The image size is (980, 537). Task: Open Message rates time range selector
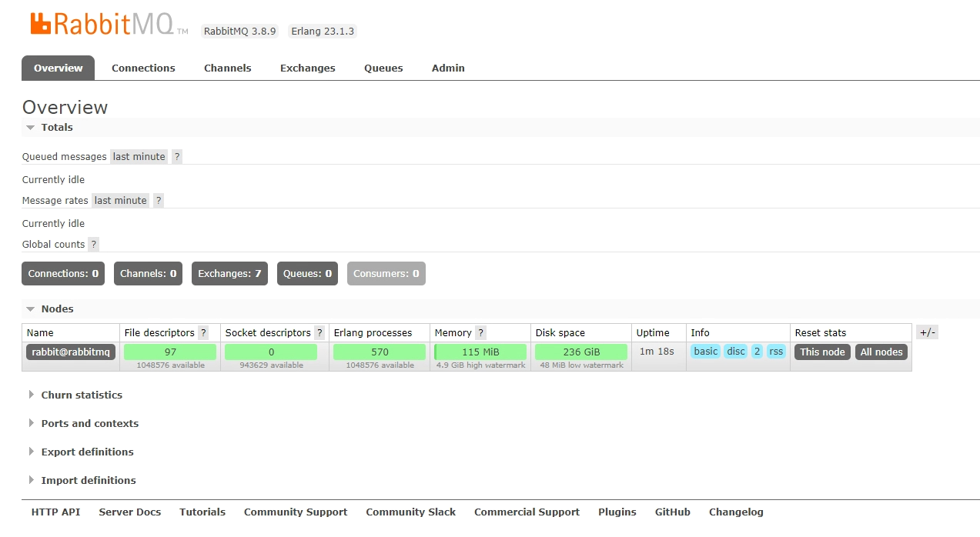(121, 200)
